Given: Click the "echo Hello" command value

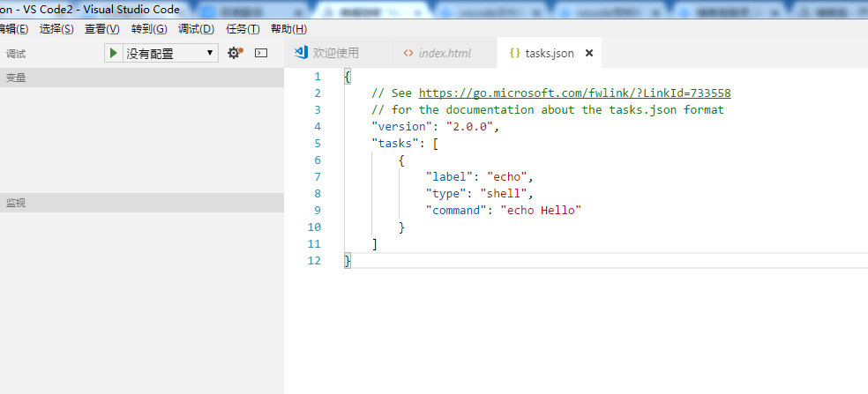Looking at the screenshot, I should point(541,211).
